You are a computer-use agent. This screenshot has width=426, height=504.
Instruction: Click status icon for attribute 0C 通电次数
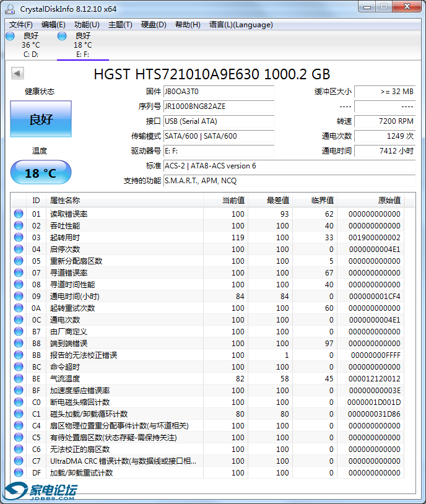point(19,320)
